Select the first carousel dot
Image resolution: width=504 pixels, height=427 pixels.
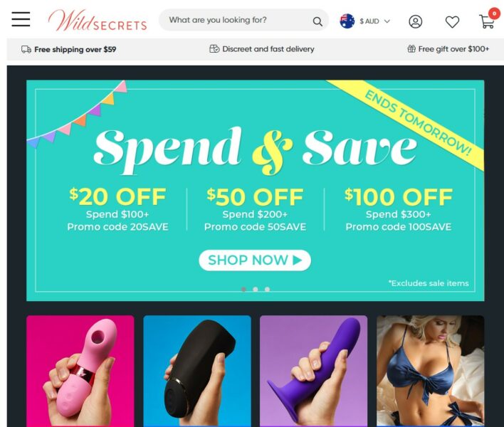243,289
